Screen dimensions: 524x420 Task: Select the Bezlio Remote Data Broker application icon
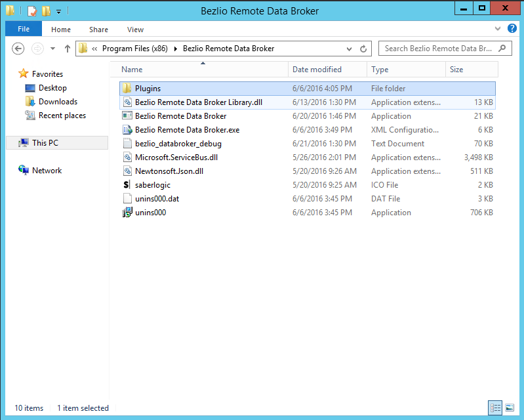[127, 115]
